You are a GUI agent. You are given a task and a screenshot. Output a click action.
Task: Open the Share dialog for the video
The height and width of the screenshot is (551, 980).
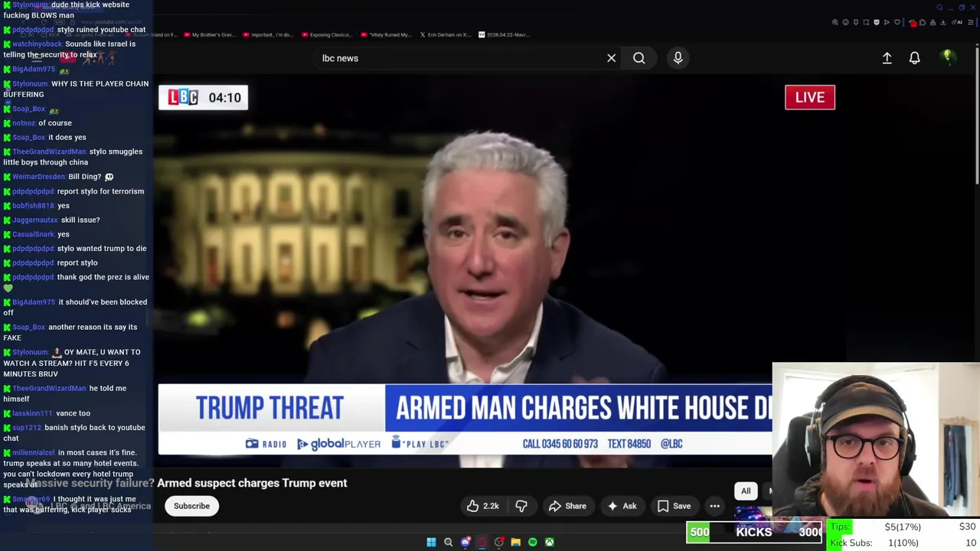(567, 506)
